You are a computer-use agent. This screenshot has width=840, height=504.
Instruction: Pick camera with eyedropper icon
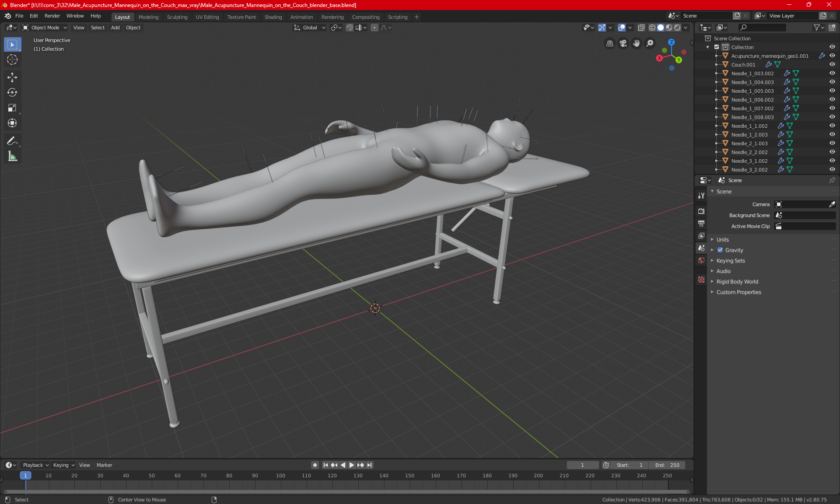pyautogui.click(x=832, y=204)
